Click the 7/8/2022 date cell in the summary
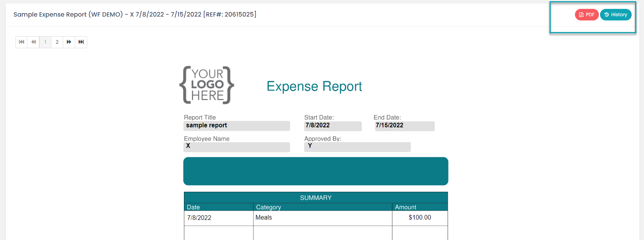Screen dimensions: 644x240 (x=219, y=218)
